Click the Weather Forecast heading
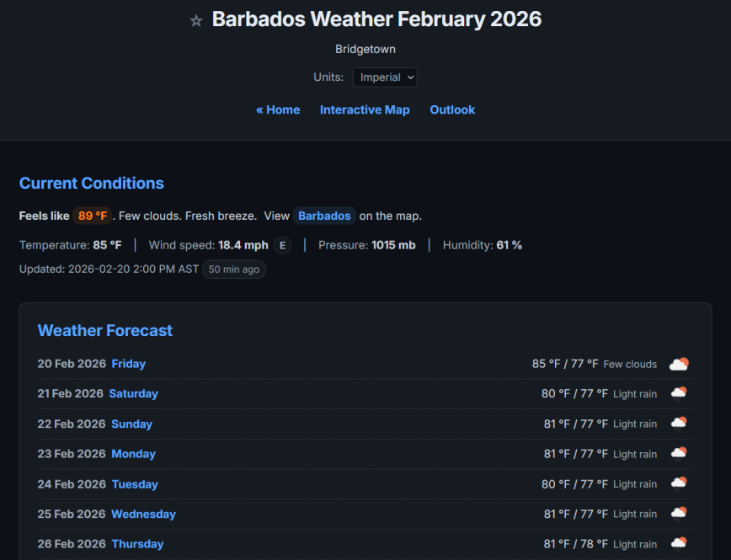 [104, 330]
